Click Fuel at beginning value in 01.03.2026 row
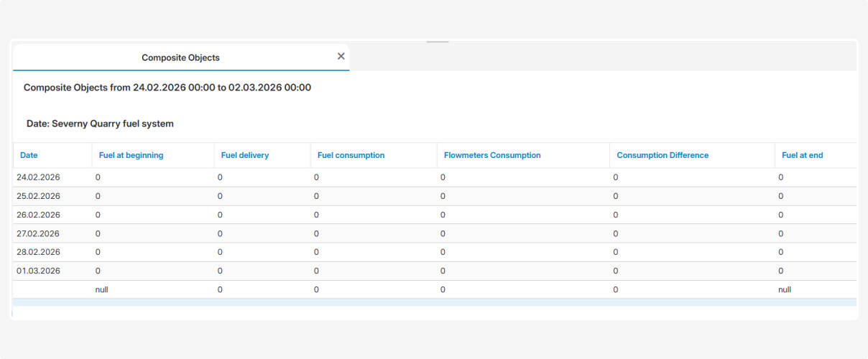Viewport: 868px width, 359px height. (x=98, y=271)
